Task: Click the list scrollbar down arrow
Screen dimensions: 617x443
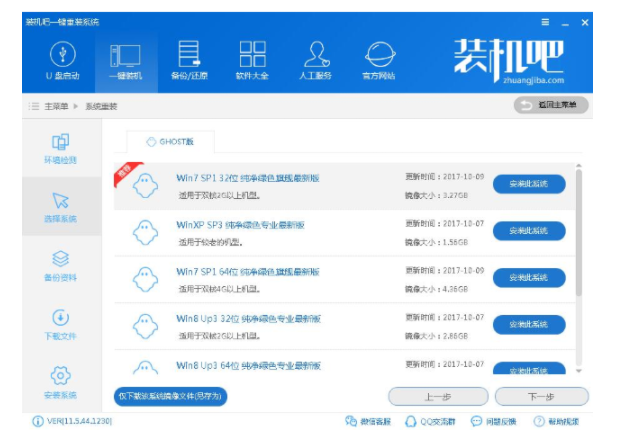Action: click(x=578, y=371)
